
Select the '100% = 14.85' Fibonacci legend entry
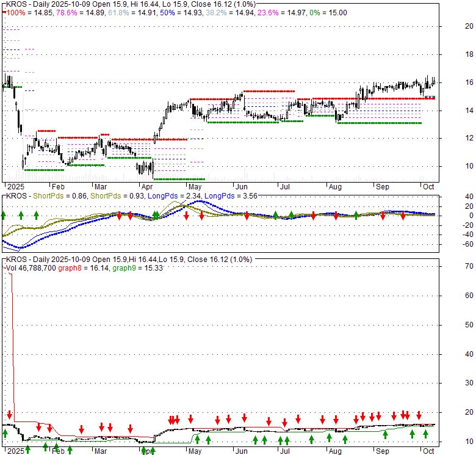coord(30,13)
